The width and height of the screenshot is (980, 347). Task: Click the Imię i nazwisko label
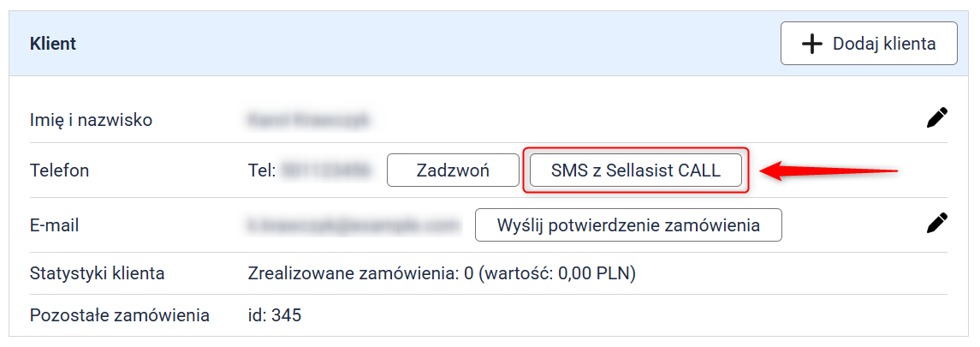(x=91, y=120)
